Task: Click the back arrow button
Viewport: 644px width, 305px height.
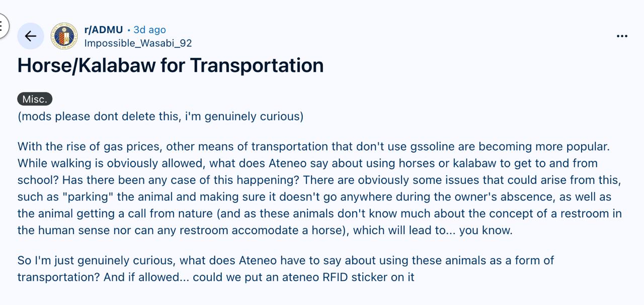Action: click(x=31, y=36)
